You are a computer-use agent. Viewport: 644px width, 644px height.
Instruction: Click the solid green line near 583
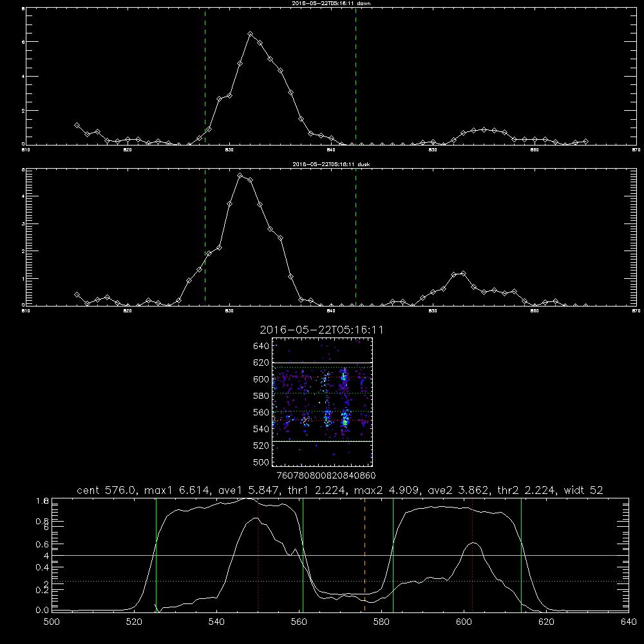coord(393,555)
